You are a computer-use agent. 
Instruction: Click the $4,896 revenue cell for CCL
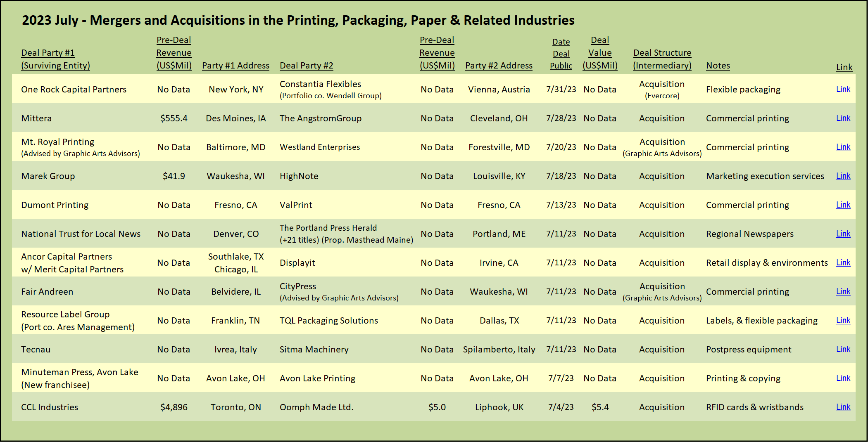(174, 407)
